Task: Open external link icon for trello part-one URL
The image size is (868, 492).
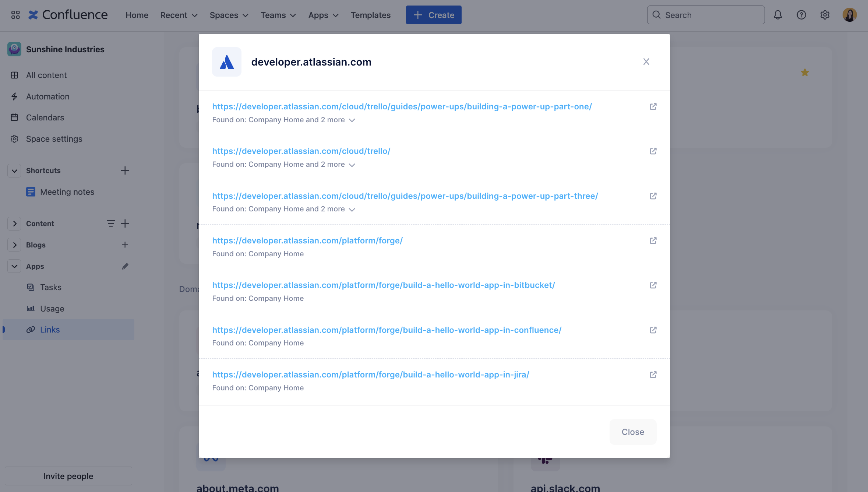Action: tap(653, 106)
